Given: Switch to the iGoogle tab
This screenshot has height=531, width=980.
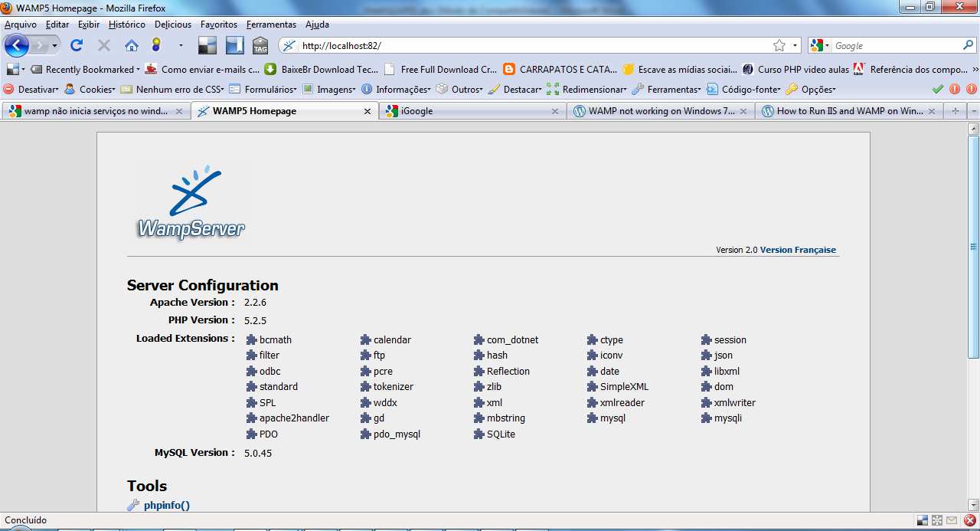Looking at the screenshot, I should click(x=473, y=111).
